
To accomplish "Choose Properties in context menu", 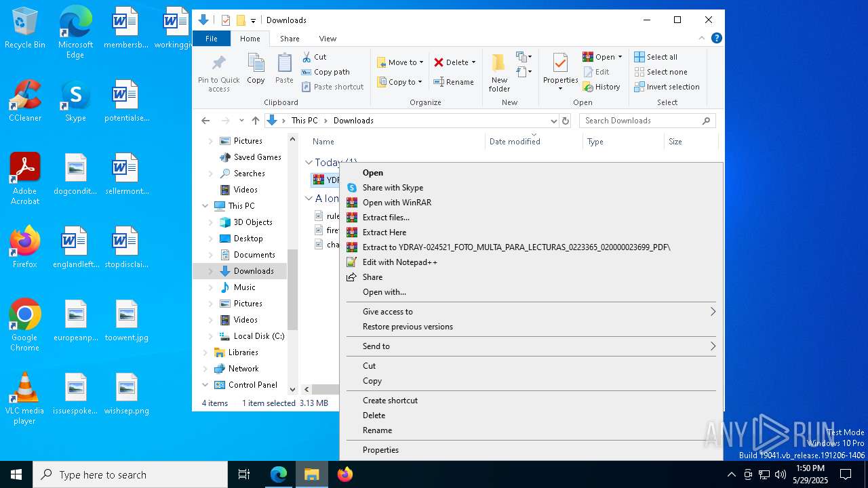I will click(531, 450).
